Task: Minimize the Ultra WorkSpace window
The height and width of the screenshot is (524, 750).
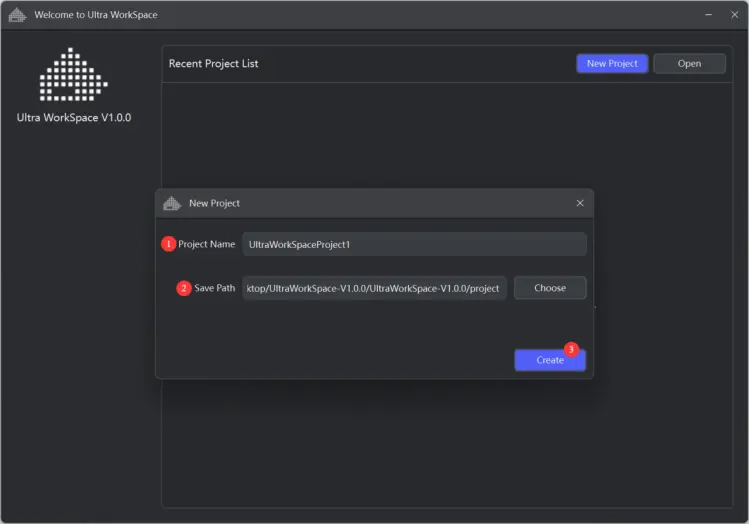Action: (708, 15)
